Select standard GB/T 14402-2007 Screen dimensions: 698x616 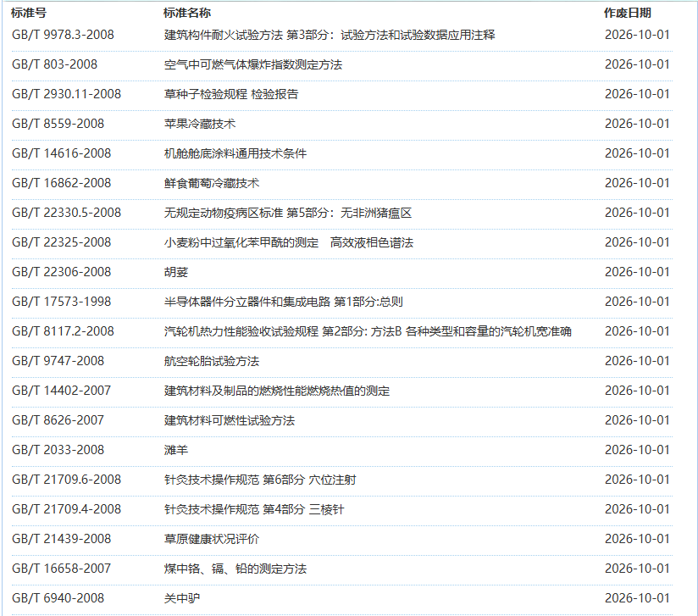tap(62, 391)
